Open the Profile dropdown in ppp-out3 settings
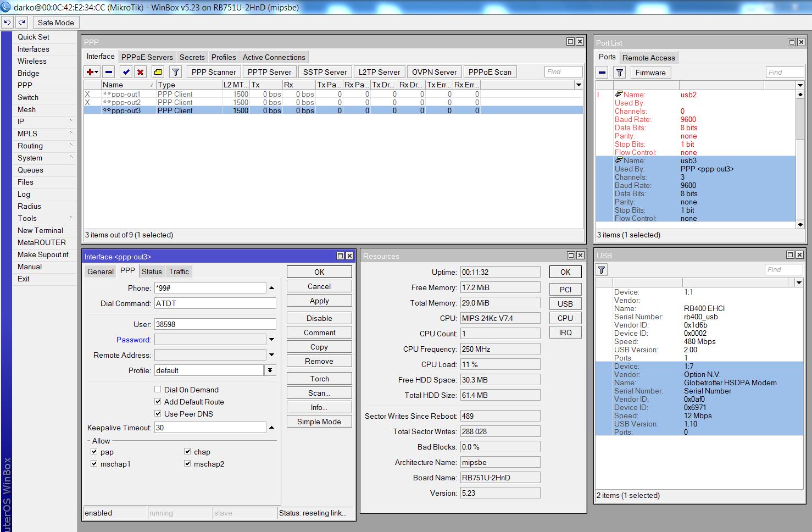Image resolution: width=812 pixels, height=532 pixels. coord(269,370)
